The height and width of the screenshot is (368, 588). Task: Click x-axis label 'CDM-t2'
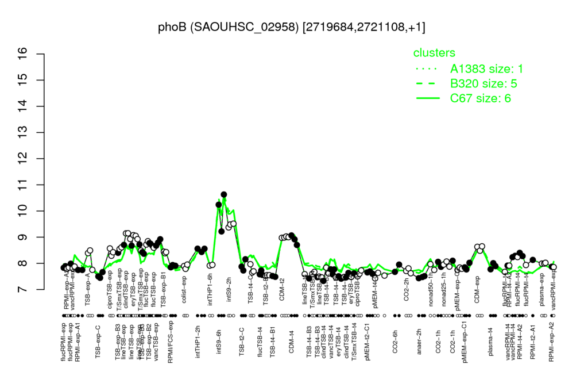click(282, 289)
